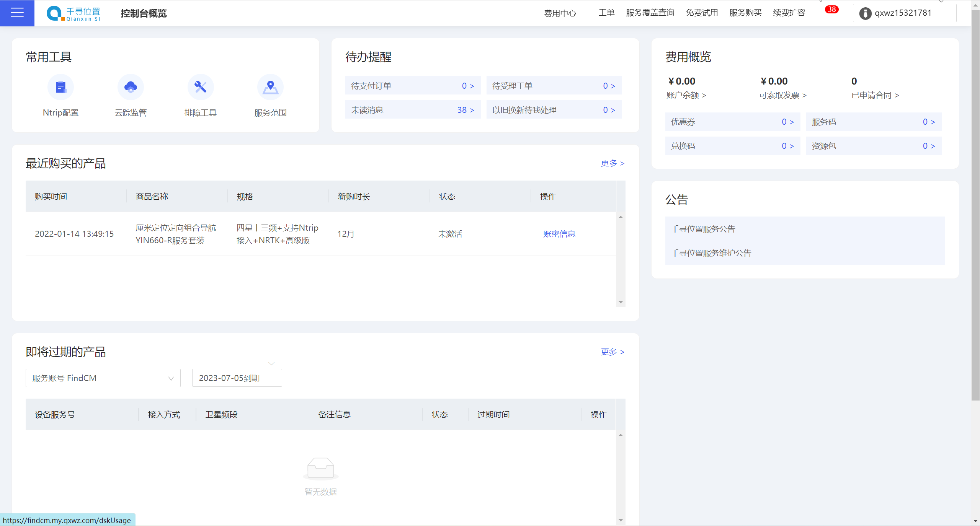The width and height of the screenshot is (980, 526).
Task: Click 更多 for 最近购买的产品
Action: click(x=612, y=163)
